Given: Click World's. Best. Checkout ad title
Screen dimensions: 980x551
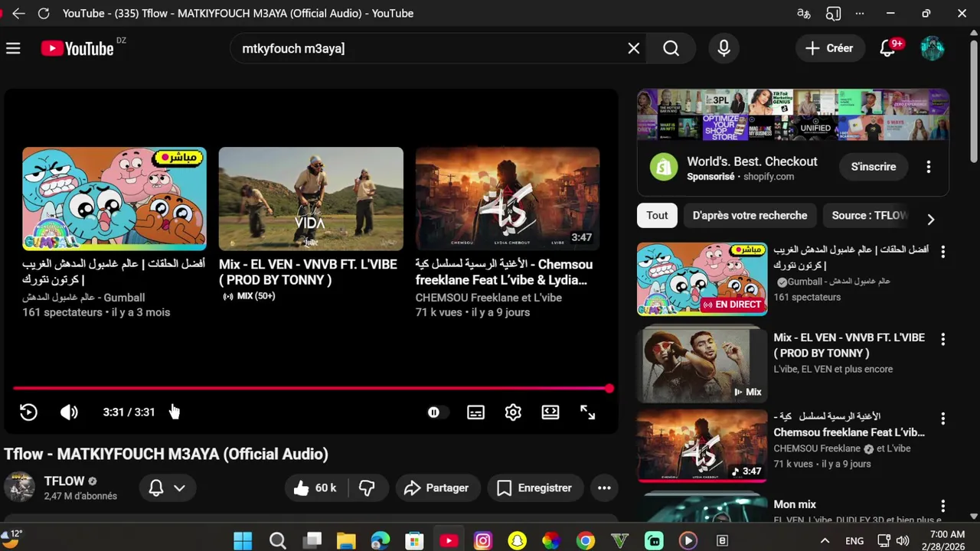Looking at the screenshot, I should click(x=752, y=161).
